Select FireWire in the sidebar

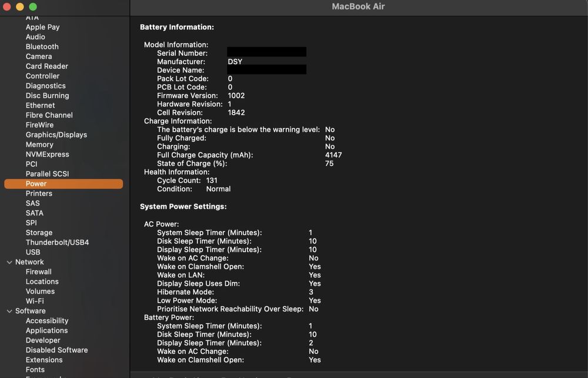click(x=39, y=125)
